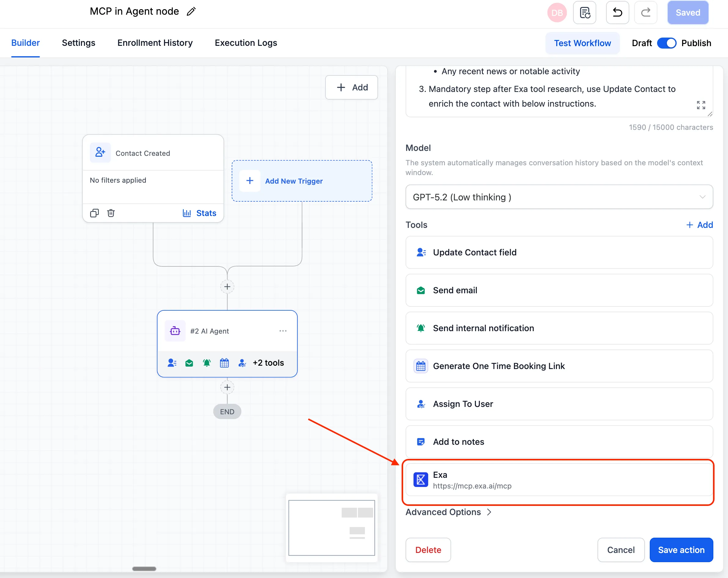Select the Update Contact field tool icon

[421, 252]
